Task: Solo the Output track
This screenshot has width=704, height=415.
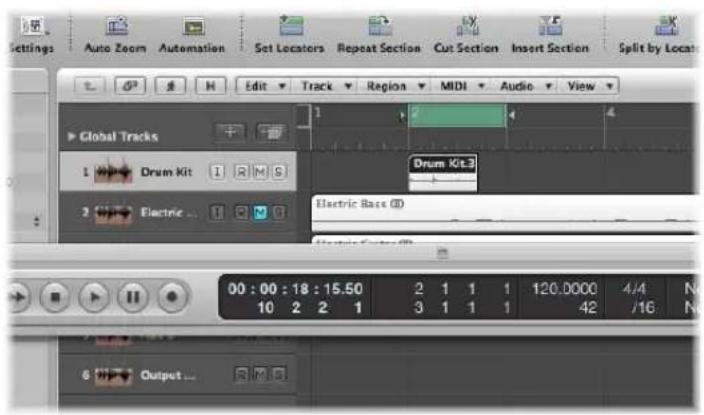Action: pos(279,374)
